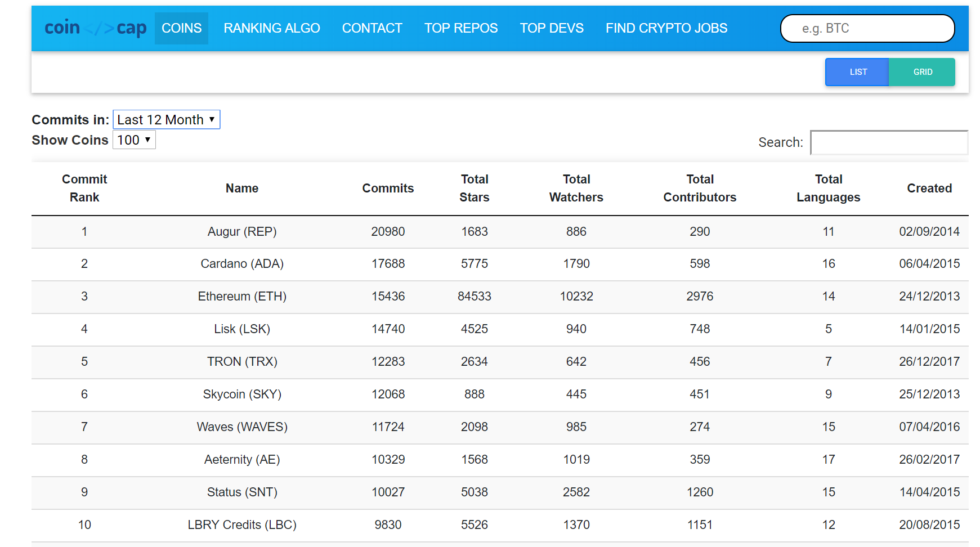
Task: Select Waves (WAVES) row name
Action: click(x=242, y=427)
